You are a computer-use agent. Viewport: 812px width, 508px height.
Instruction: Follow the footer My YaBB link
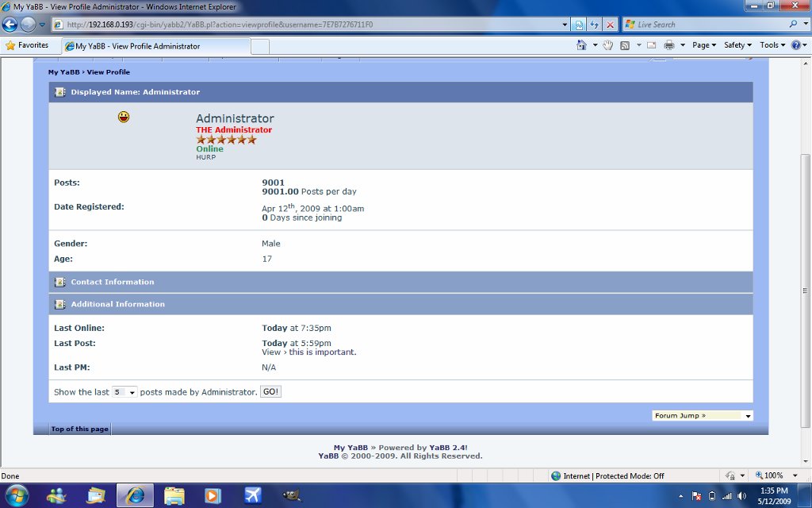coord(350,448)
